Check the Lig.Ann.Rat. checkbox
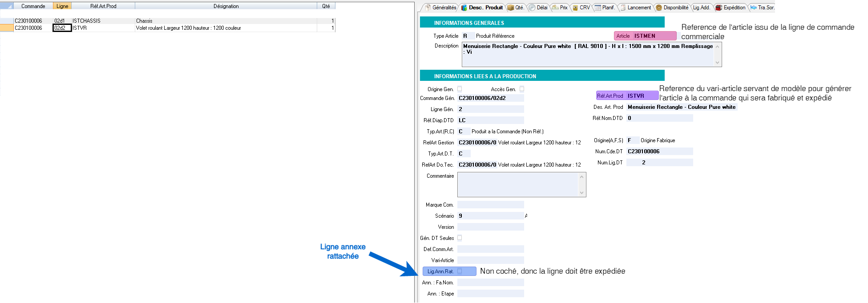The image size is (868, 303). click(460, 271)
